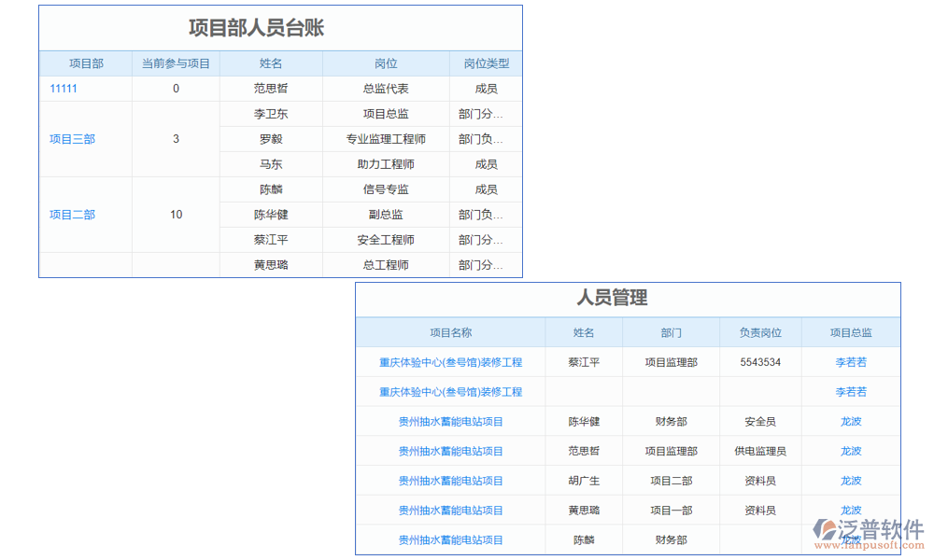The height and width of the screenshot is (560, 934).
Task: Open the 重庆体验中心(叁号馆)装修工程 project link
Action: click(x=449, y=362)
